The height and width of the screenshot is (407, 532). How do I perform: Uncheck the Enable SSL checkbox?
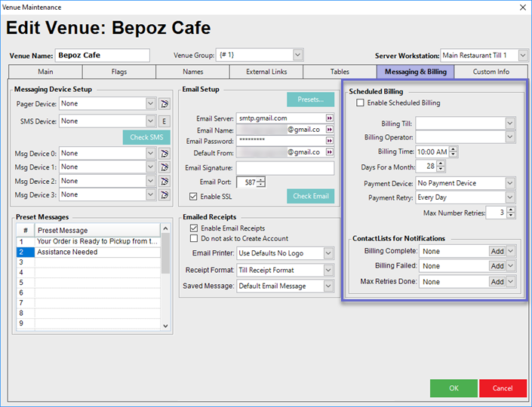(194, 197)
